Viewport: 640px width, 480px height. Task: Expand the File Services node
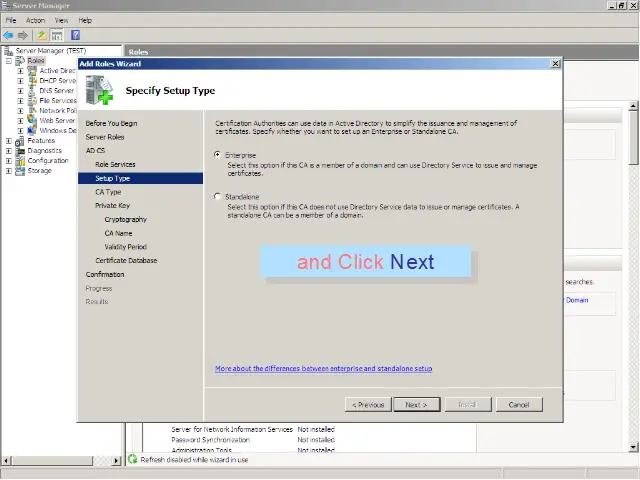20,101
